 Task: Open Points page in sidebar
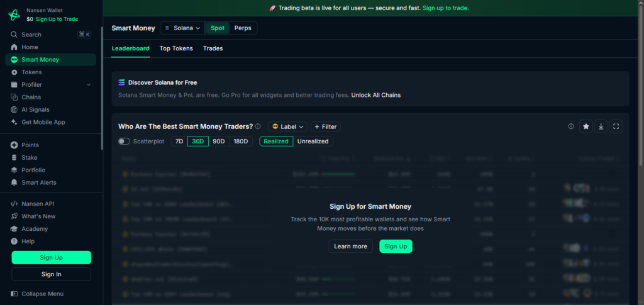(50, 145)
